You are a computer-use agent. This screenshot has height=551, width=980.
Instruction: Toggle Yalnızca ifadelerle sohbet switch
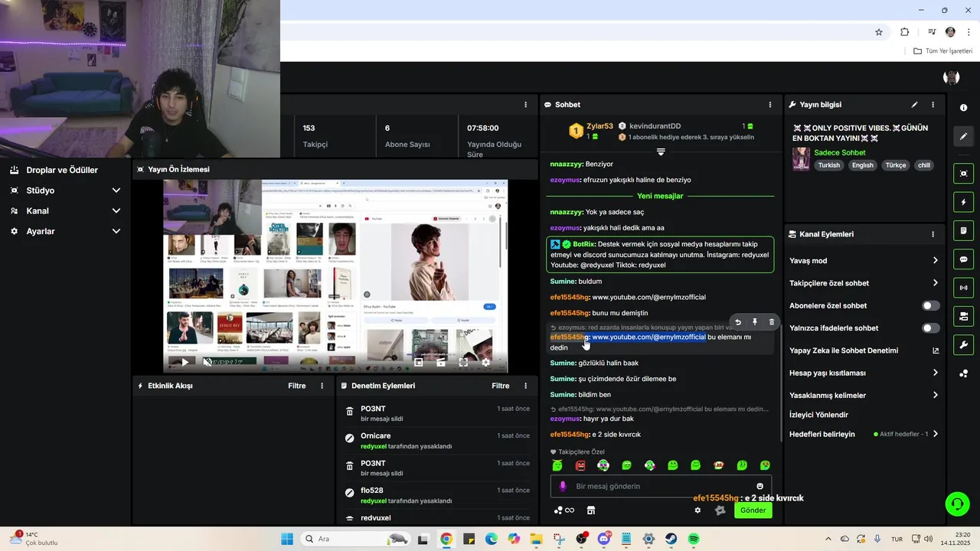coord(930,328)
